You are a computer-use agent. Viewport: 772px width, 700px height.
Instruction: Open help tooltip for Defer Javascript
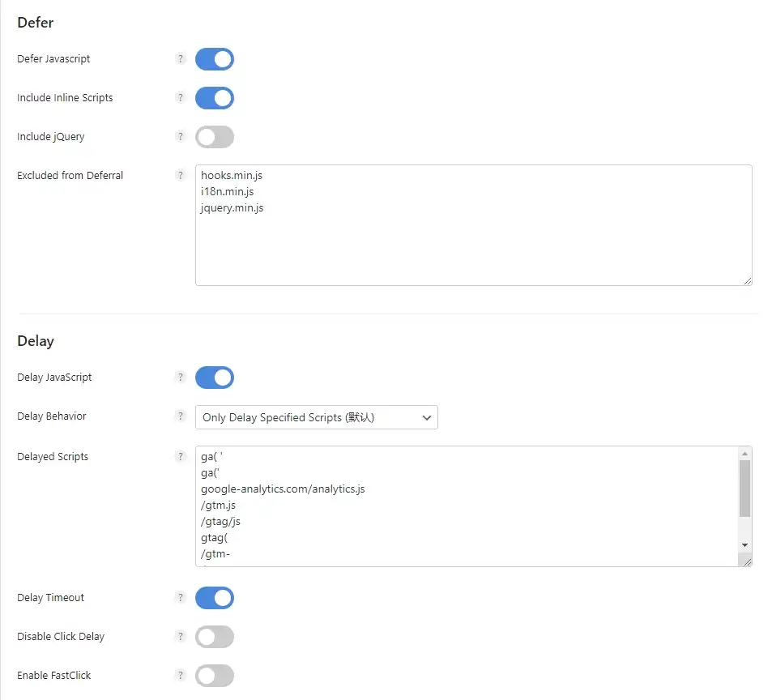tap(181, 58)
